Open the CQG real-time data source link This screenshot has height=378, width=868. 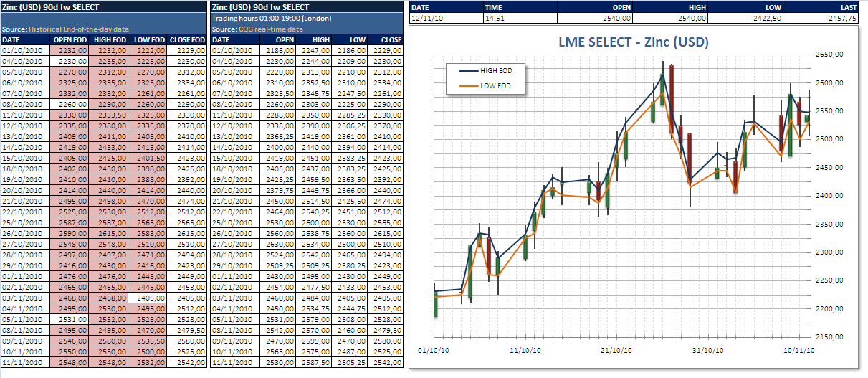[270, 29]
